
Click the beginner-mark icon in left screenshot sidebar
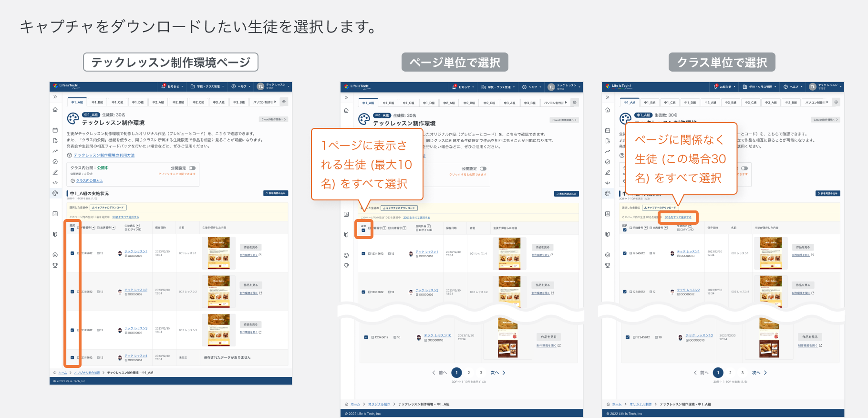point(55,234)
